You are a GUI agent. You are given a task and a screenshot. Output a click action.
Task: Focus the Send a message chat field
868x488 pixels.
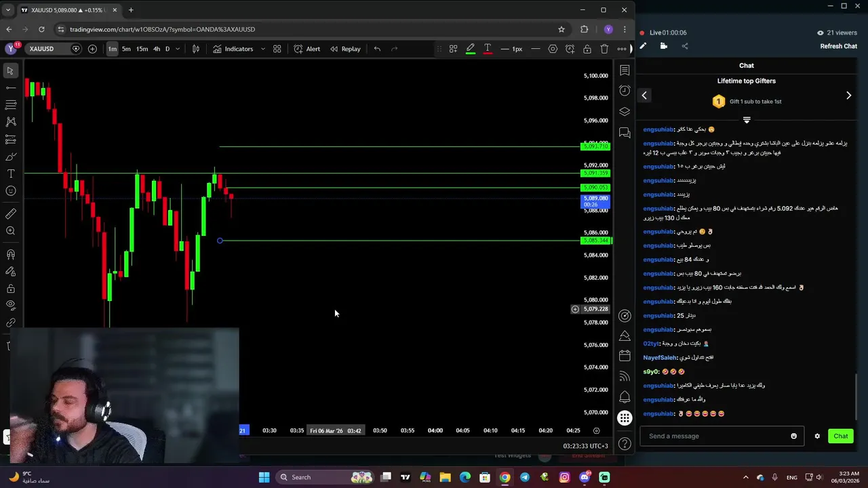[x=722, y=436]
